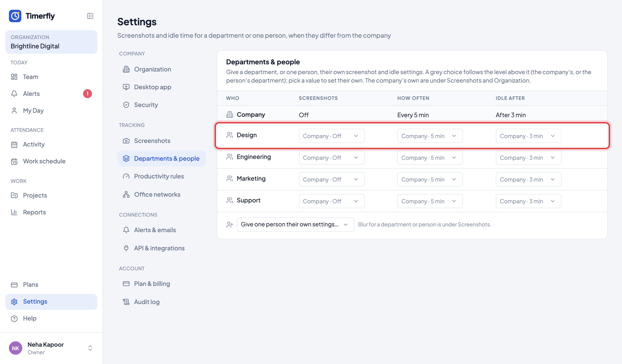Select the Brightline Digital organization card

click(x=51, y=42)
